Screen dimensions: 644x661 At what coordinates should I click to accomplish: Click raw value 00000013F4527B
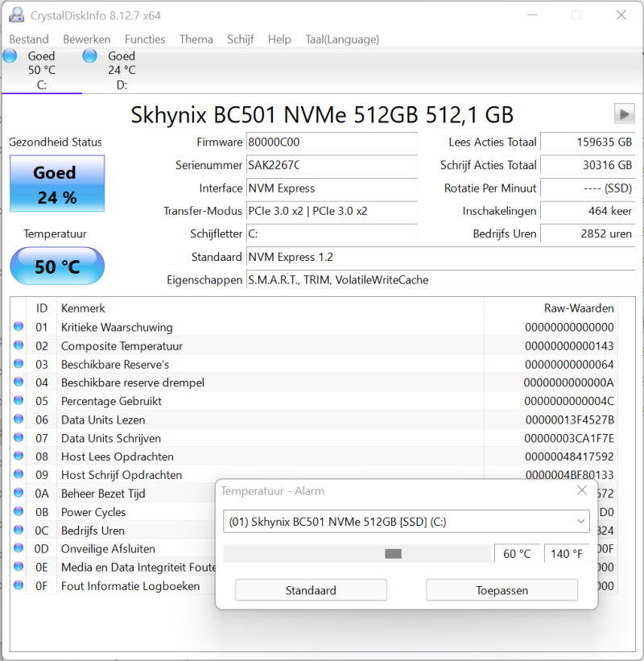pyautogui.click(x=570, y=420)
